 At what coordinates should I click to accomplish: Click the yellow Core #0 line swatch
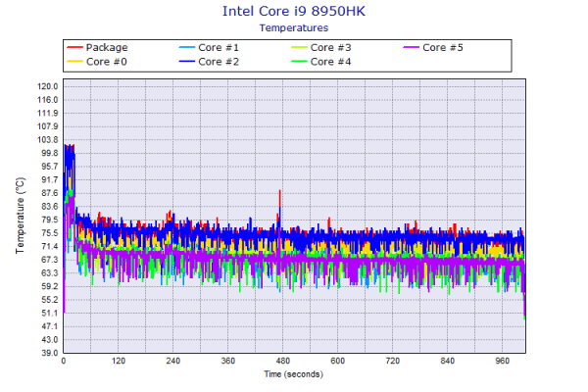[74, 62]
